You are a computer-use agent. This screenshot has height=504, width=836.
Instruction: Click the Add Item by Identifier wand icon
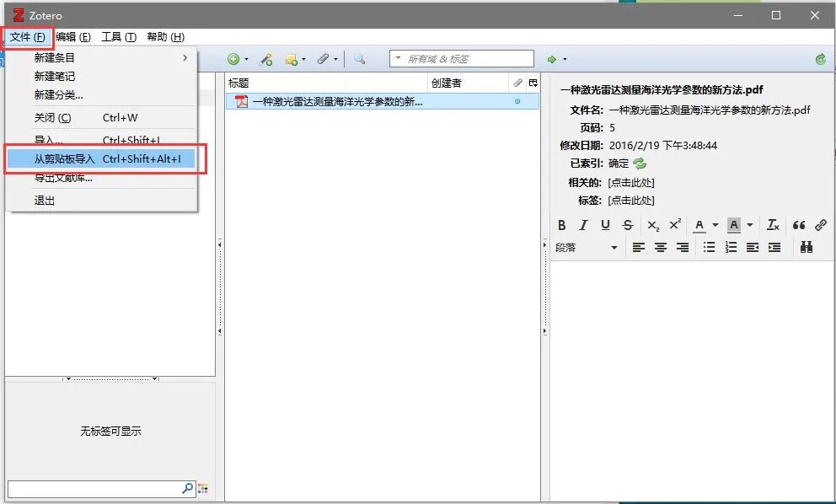[265, 59]
